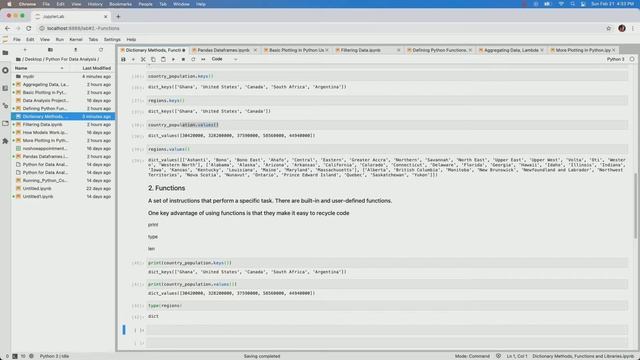Close the Pandas Dataframes.ipynb tab

(x=255, y=50)
